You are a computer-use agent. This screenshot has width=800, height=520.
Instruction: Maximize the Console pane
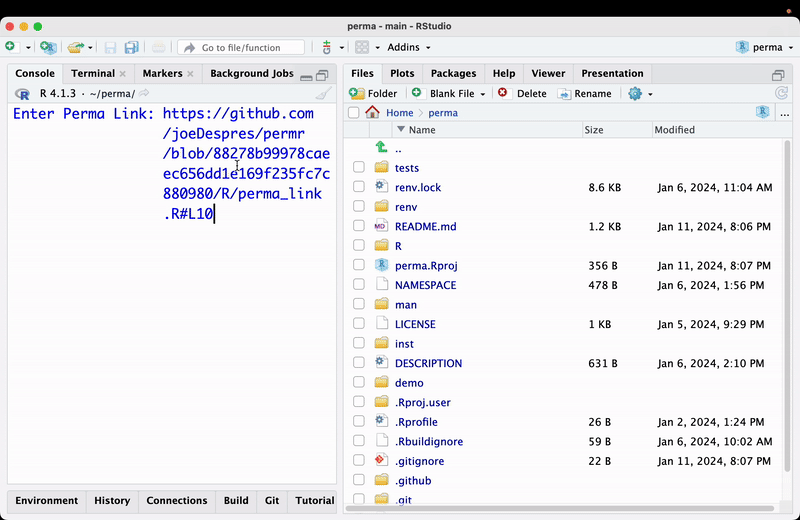[x=322, y=76]
